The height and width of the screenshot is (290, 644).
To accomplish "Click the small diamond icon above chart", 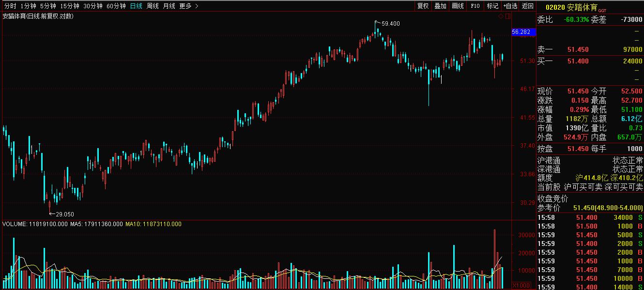I will click(x=501, y=16).
